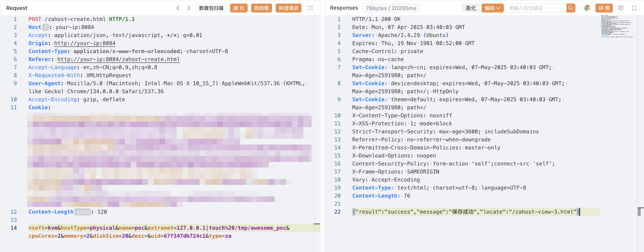The width and height of the screenshot is (644, 252).
Task: Click the orange search magnifier icon
Action: 570,8
